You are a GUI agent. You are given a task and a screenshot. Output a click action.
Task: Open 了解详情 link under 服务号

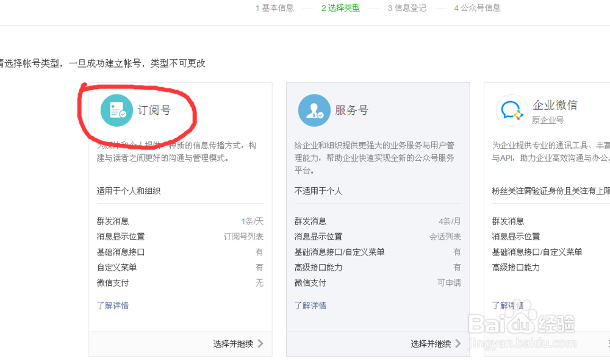coord(310,305)
